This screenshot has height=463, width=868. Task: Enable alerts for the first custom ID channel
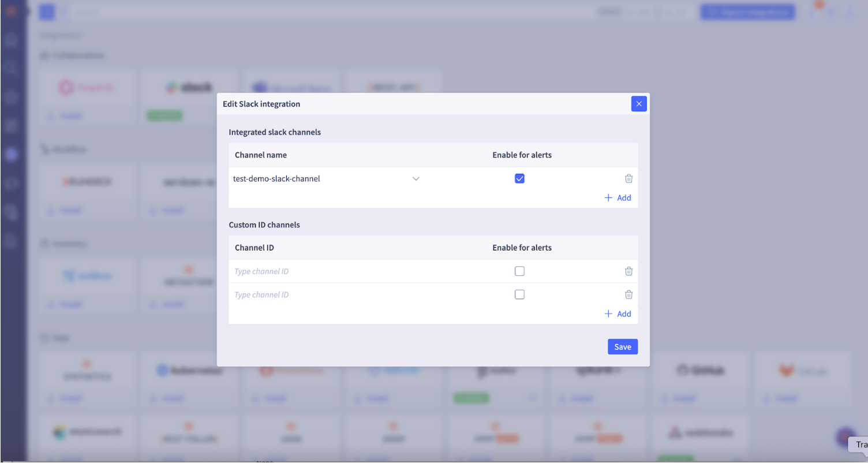pos(519,271)
